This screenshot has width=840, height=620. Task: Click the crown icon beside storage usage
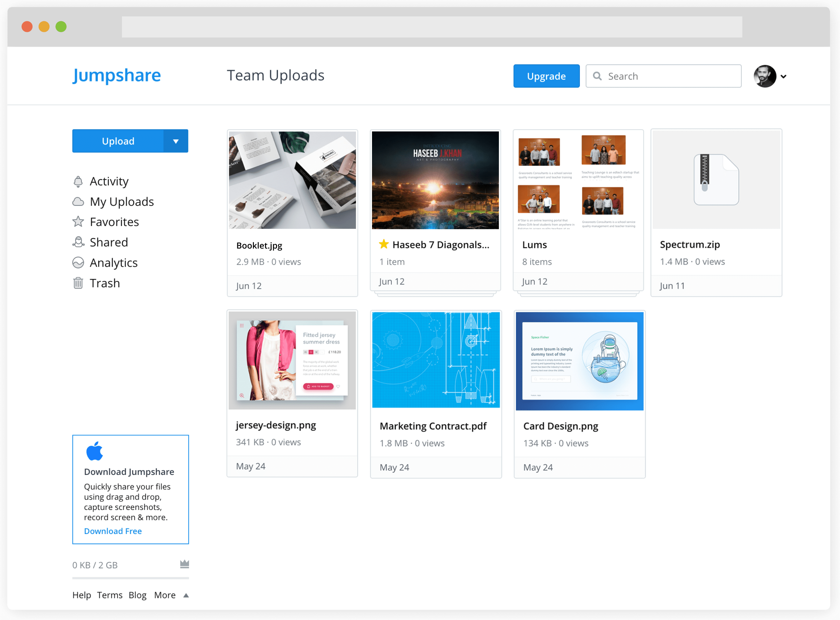click(x=184, y=564)
